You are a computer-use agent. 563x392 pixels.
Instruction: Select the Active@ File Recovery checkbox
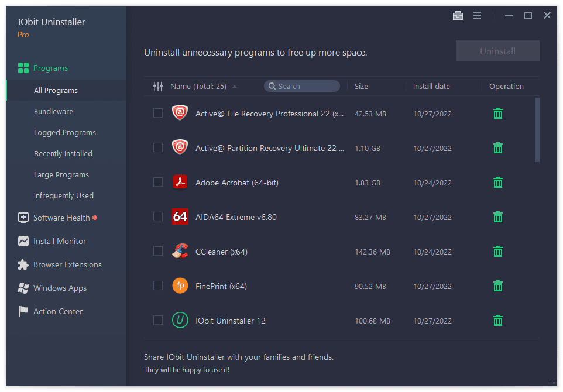[158, 114]
